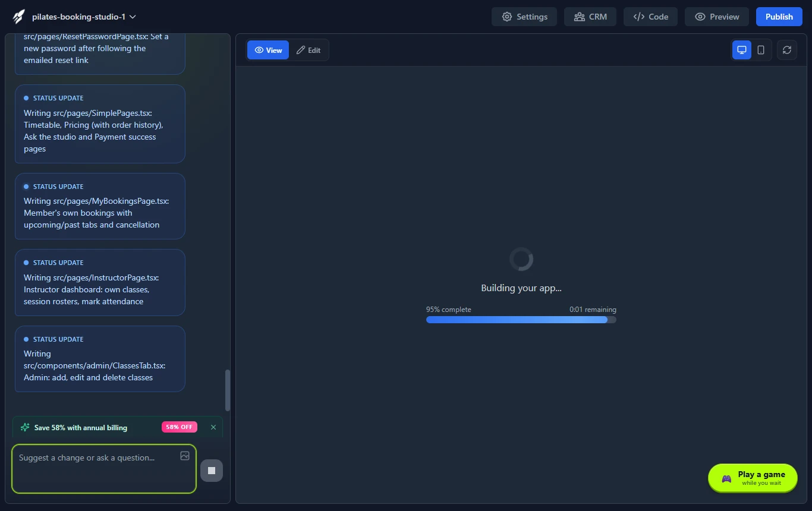Image resolution: width=812 pixels, height=511 pixels.
Task: Click the rocket logo icon
Action: 18,17
